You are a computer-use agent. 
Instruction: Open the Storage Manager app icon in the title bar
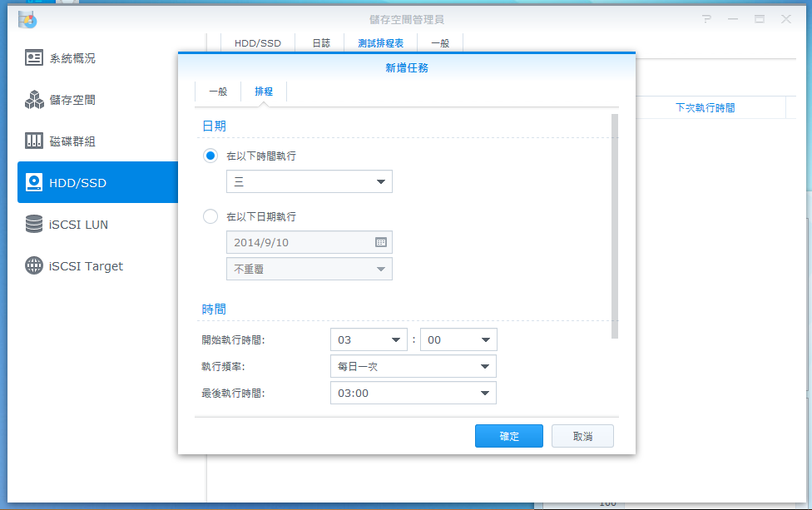click(x=27, y=20)
